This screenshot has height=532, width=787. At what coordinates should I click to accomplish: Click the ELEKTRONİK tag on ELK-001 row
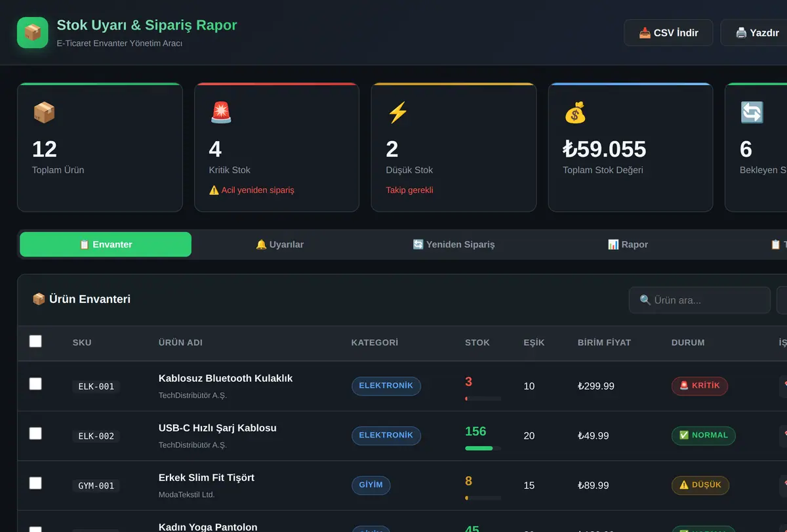(x=386, y=386)
